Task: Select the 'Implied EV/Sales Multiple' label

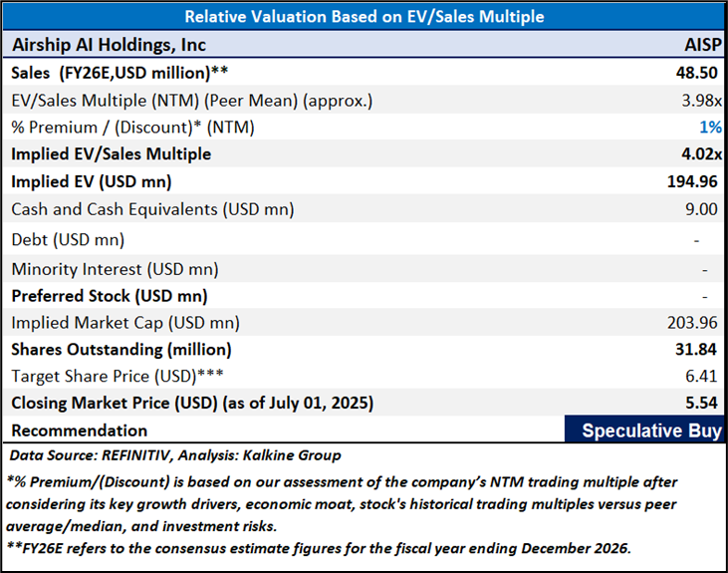Action: pyautogui.click(x=111, y=154)
